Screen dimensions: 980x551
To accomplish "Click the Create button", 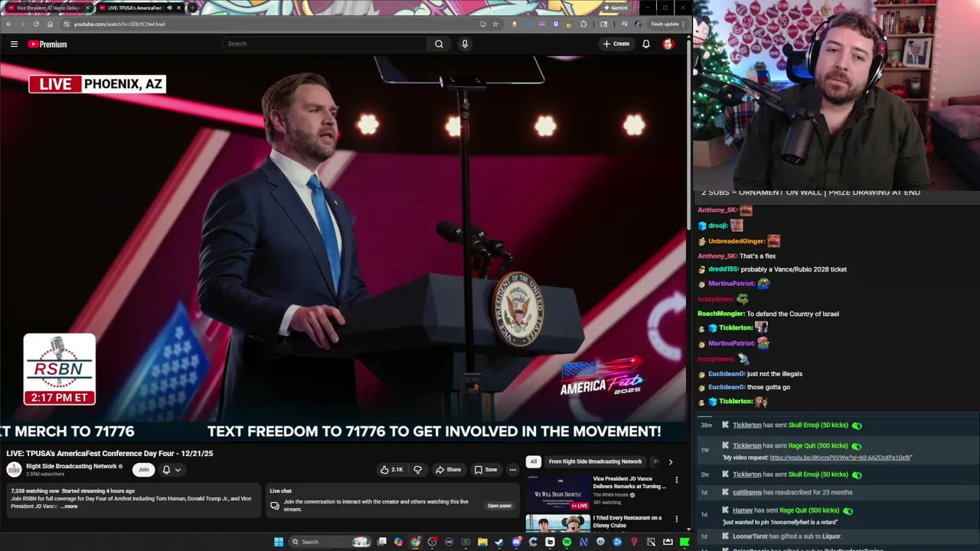I will coord(616,44).
